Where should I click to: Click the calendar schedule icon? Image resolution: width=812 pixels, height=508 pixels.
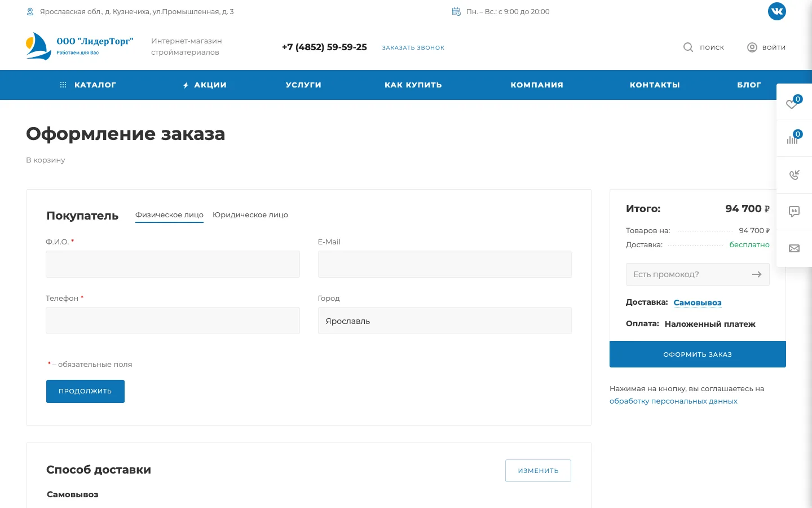456,11
